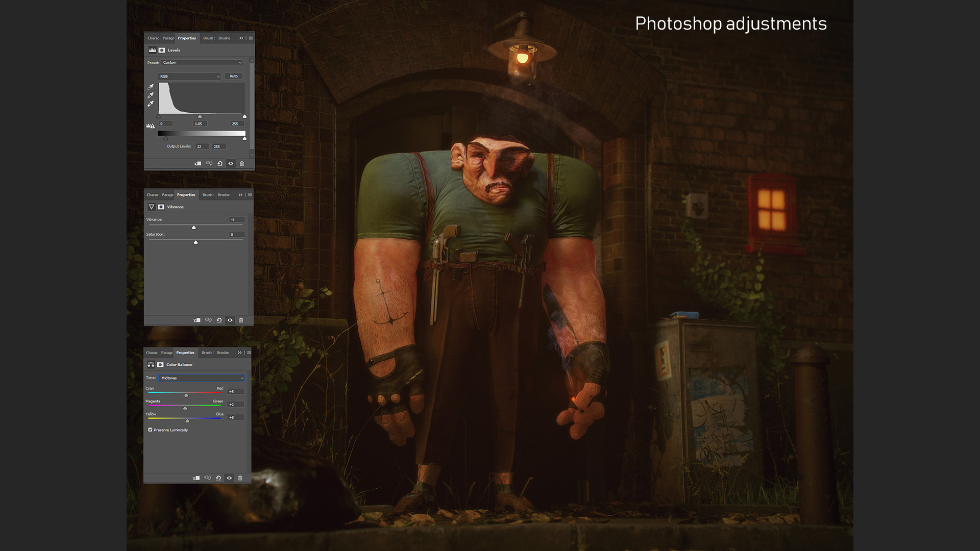This screenshot has width=980, height=551.
Task: Delete the Color Balance adjustment layer
Action: pyautogui.click(x=240, y=478)
